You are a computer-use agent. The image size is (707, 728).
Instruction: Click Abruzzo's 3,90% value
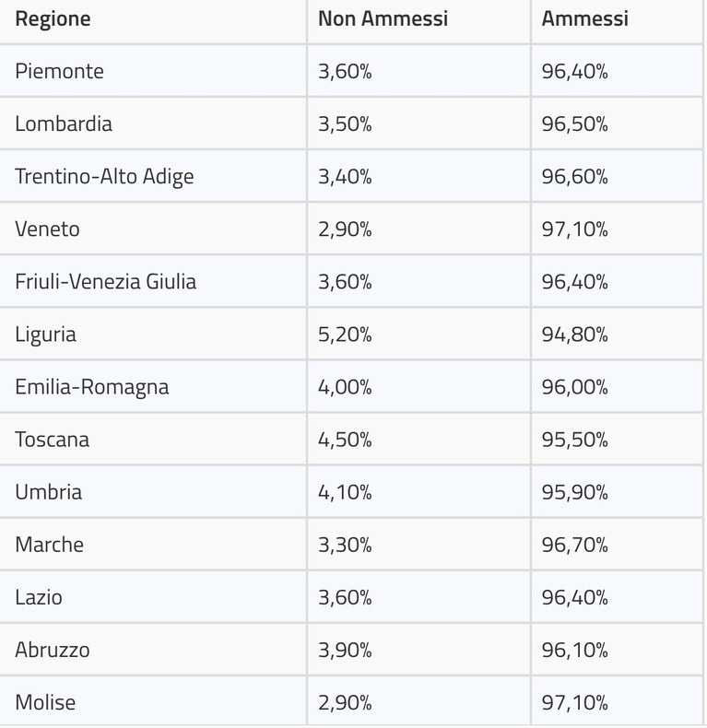click(x=345, y=650)
